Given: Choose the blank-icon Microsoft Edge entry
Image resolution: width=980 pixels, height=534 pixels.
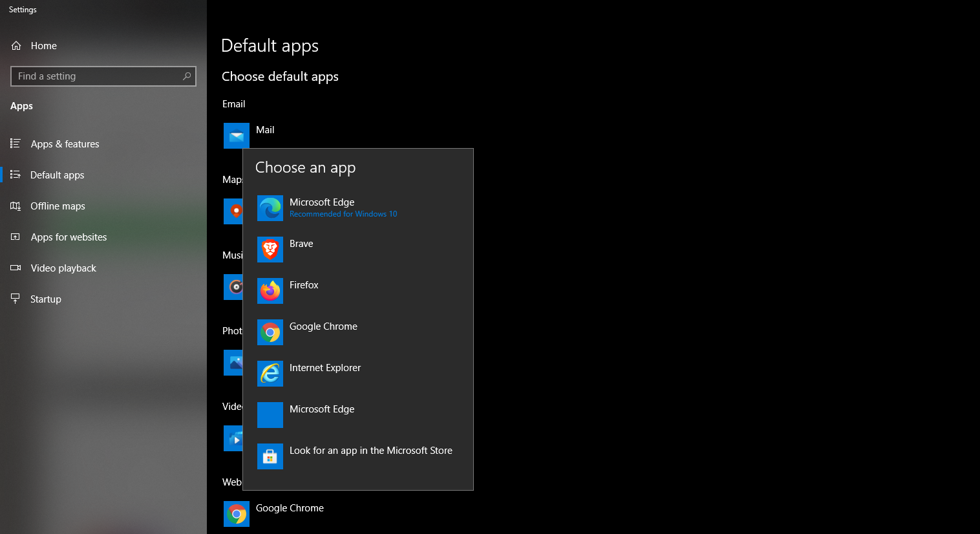Looking at the screenshot, I should pos(322,410).
